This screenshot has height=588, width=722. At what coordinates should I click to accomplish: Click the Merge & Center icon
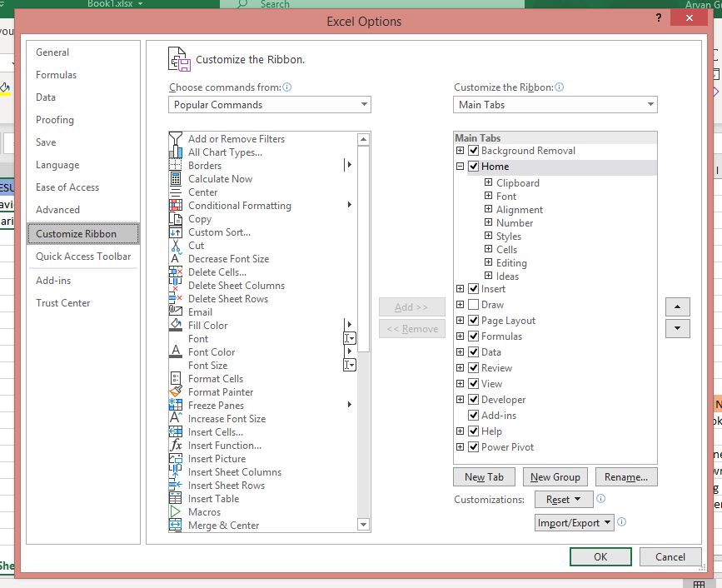pyautogui.click(x=176, y=526)
